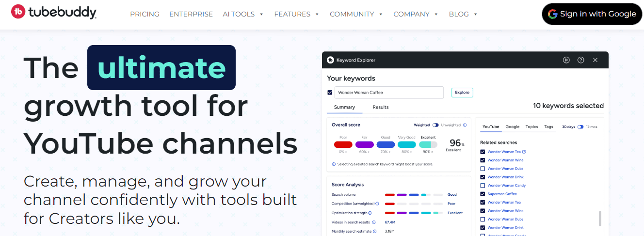Click the 'Overall score' heading
The height and width of the screenshot is (236, 644).
tap(346, 125)
